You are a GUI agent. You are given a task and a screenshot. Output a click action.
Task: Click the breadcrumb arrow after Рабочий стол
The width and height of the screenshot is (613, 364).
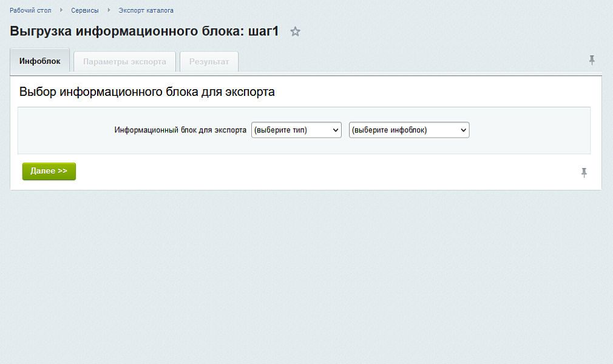pos(61,10)
